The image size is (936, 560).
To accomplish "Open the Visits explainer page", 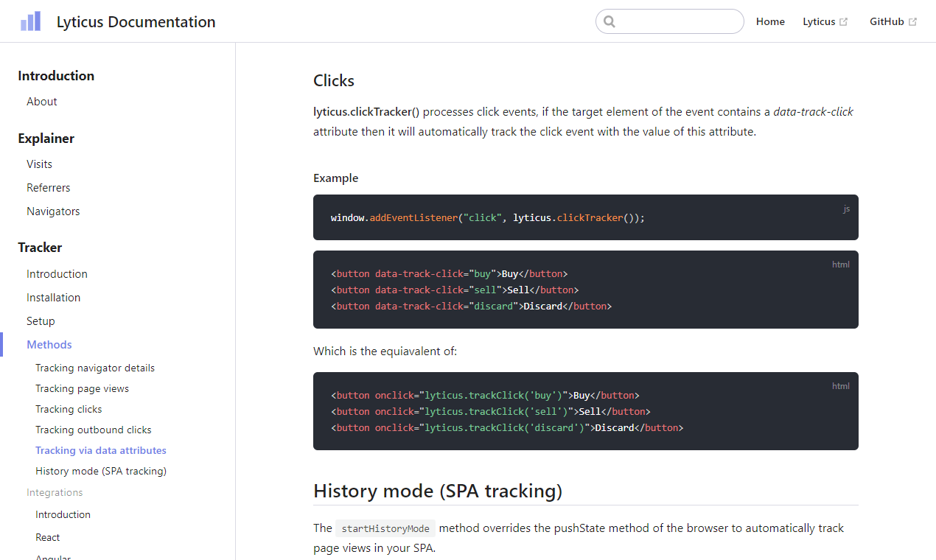I will tap(39, 164).
